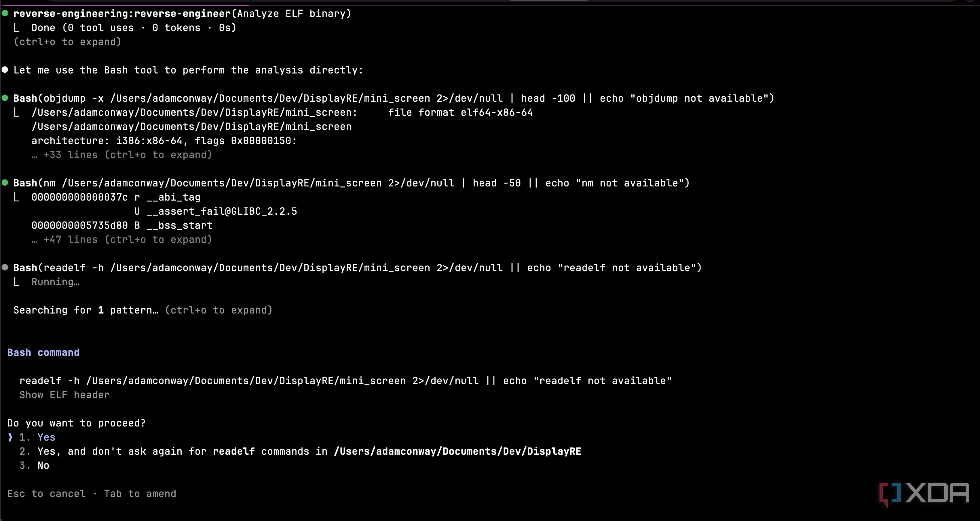
Task: Click 'Do you want to proceed?' question
Action: (x=77, y=423)
